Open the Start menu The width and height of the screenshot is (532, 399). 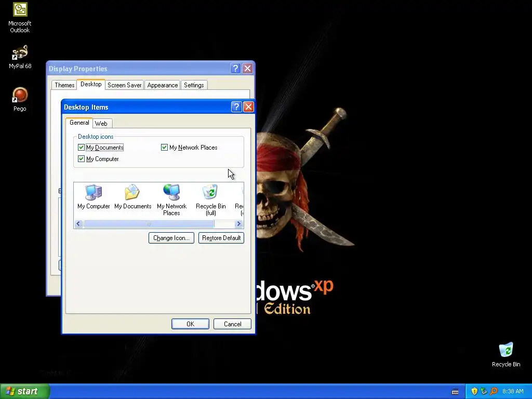(x=25, y=391)
